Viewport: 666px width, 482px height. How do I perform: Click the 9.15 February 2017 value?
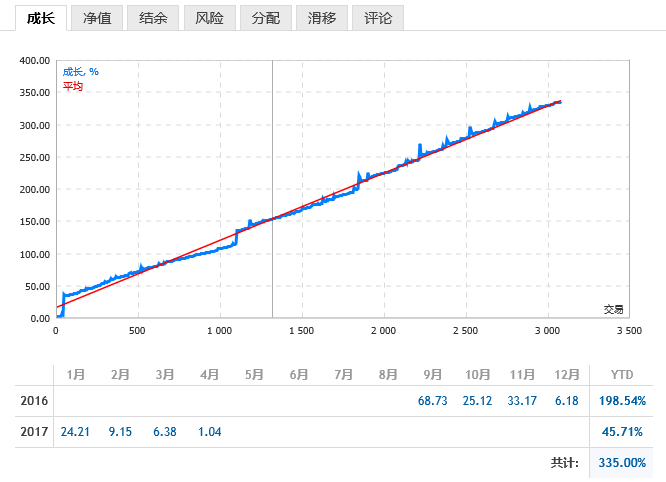click(x=120, y=432)
